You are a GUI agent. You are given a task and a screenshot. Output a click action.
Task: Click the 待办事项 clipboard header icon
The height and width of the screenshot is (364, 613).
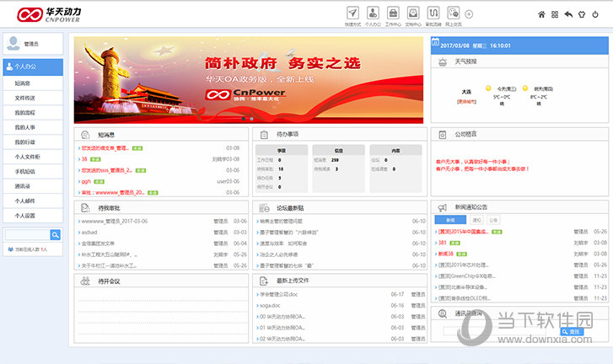click(264, 134)
